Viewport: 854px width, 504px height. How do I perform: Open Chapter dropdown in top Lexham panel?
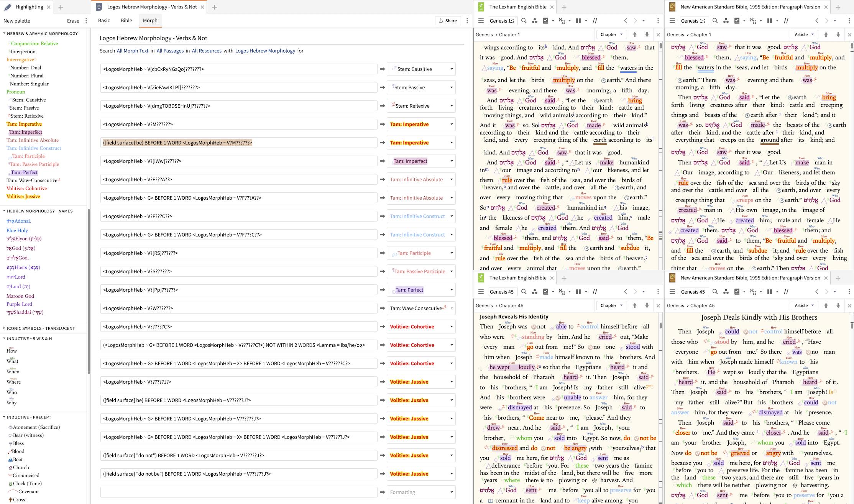[x=611, y=34]
